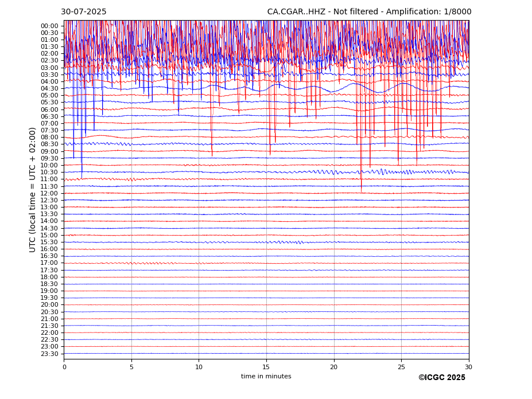Click the 19:30 time row label
This screenshot has height=399, width=532.
(x=49, y=298)
